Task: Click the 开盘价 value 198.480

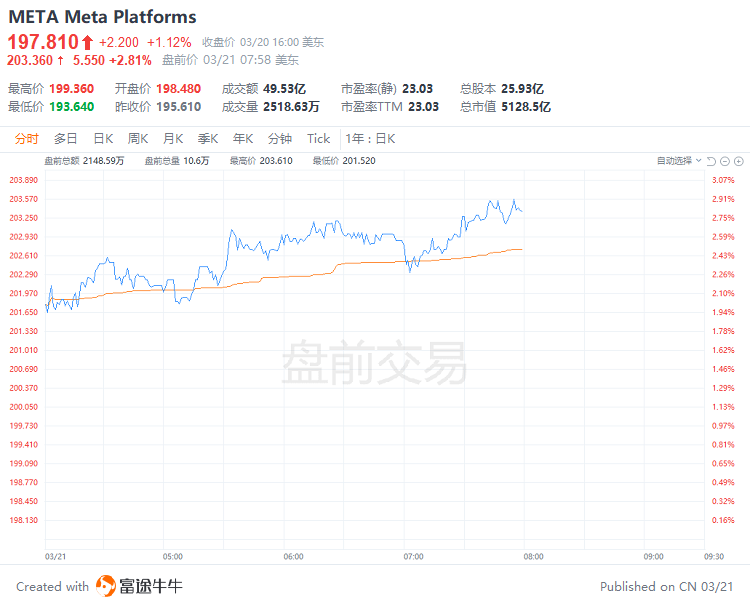Action: tap(178, 88)
